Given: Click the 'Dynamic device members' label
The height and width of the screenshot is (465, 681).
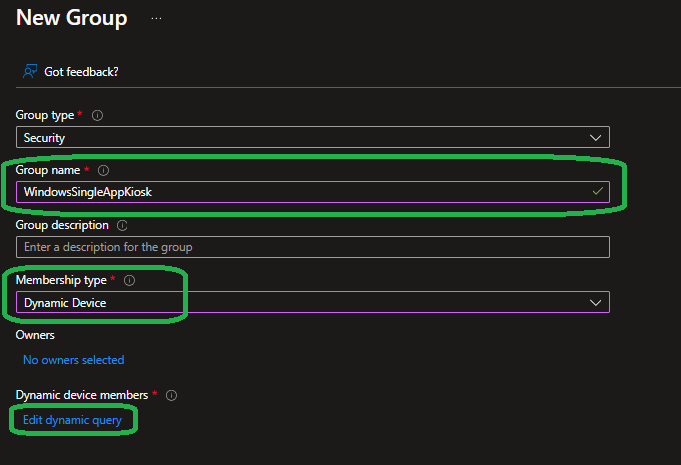Looking at the screenshot, I should (82, 395).
